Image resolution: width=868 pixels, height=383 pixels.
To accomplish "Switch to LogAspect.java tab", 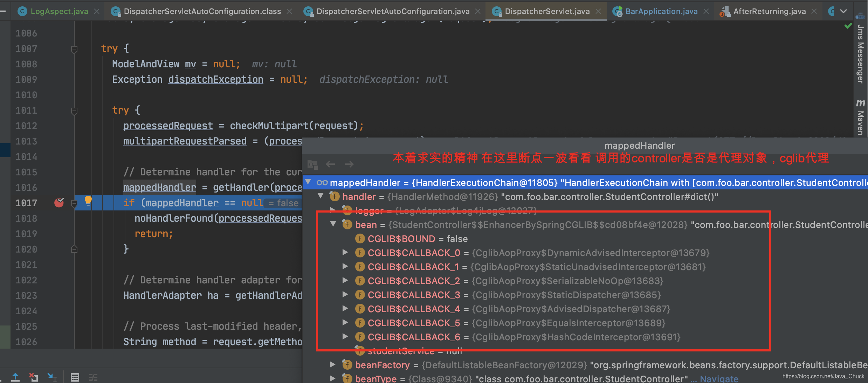I will tap(59, 11).
